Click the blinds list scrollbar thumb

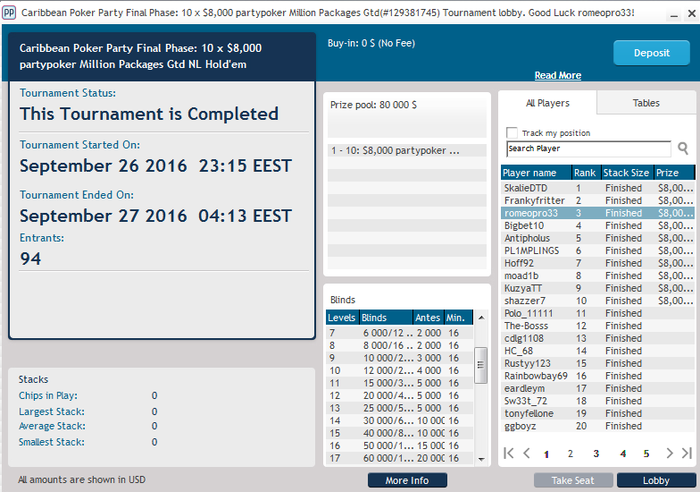(481, 365)
